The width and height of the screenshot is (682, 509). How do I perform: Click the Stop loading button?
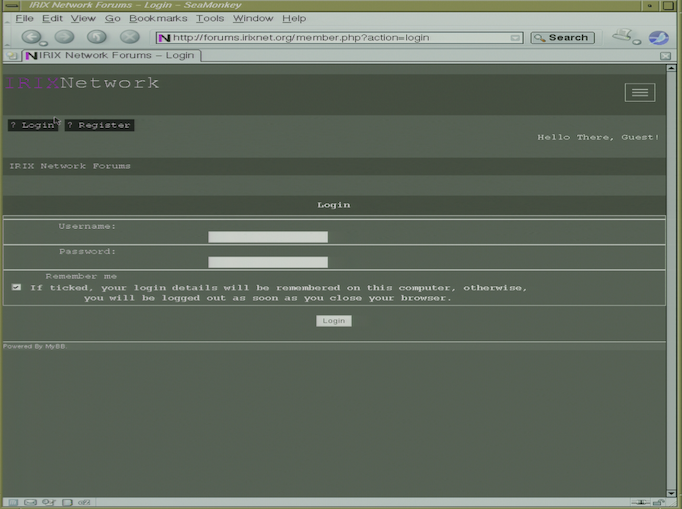coord(130,37)
